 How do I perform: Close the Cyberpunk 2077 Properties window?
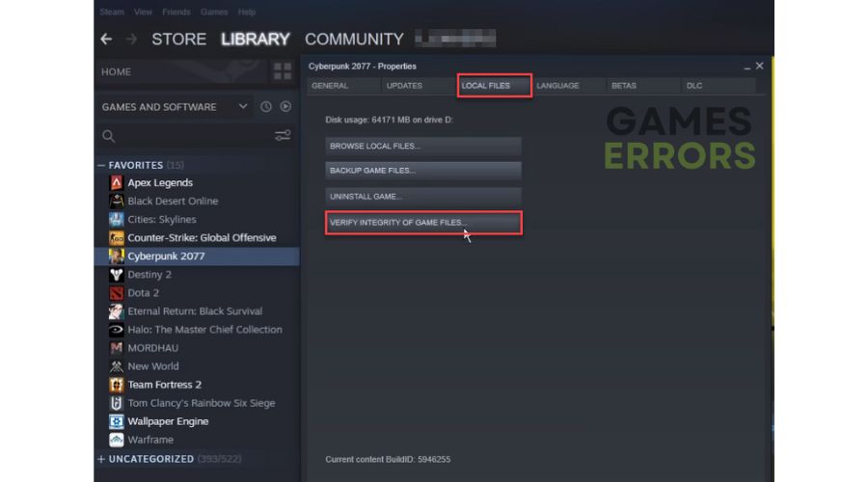(760, 66)
